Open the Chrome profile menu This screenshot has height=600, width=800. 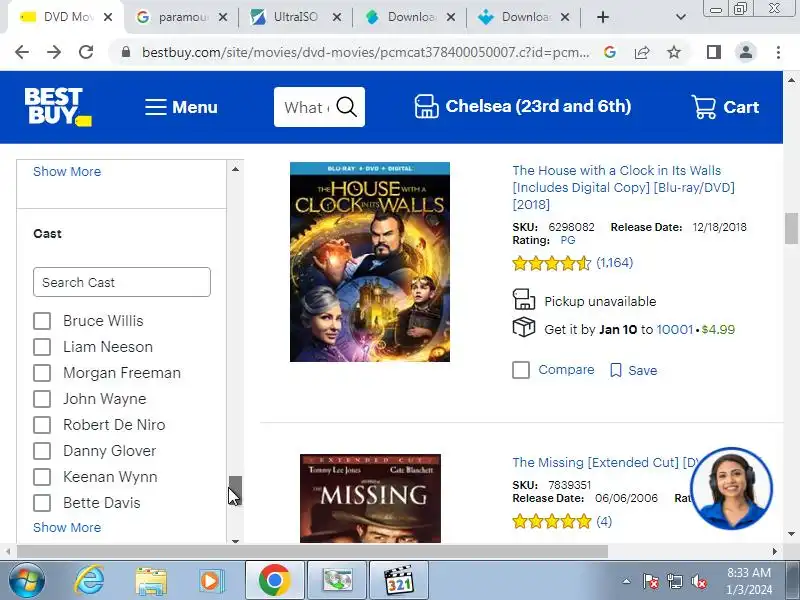745,52
